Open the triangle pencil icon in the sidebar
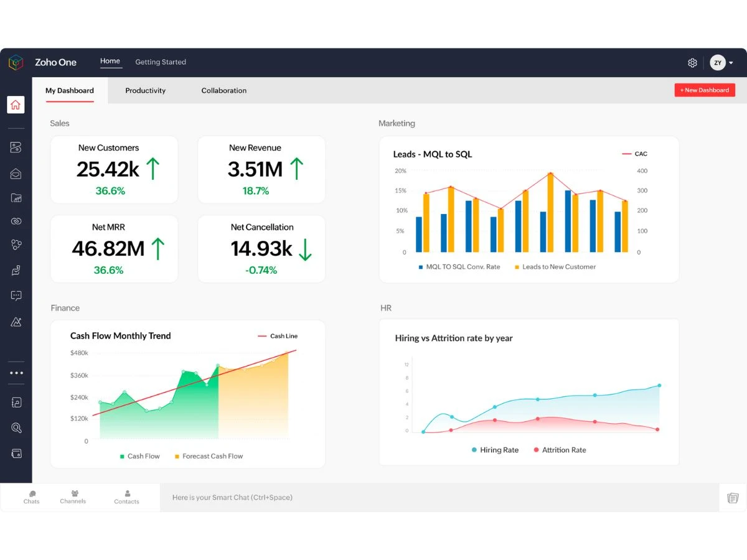Image resolution: width=747 pixels, height=560 pixels. tap(16, 322)
